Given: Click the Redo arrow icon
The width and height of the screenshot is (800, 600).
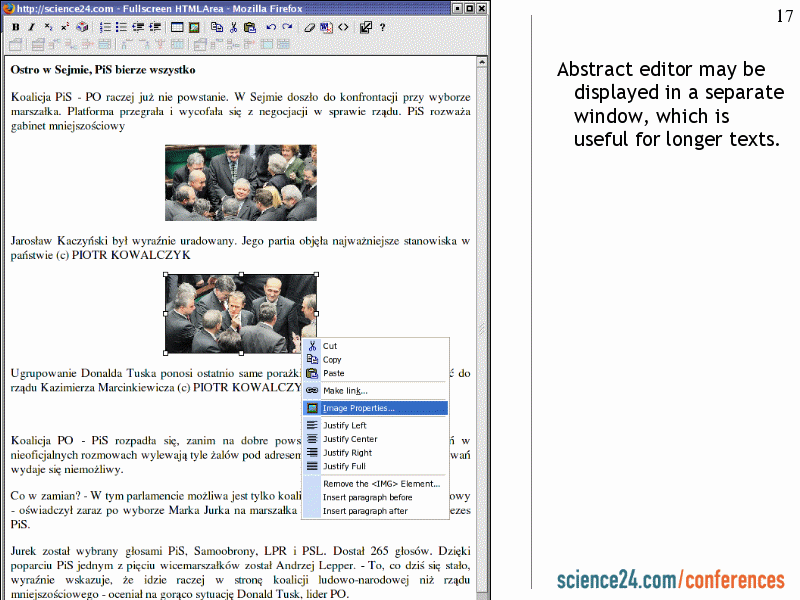Looking at the screenshot, I should (287, 27).
